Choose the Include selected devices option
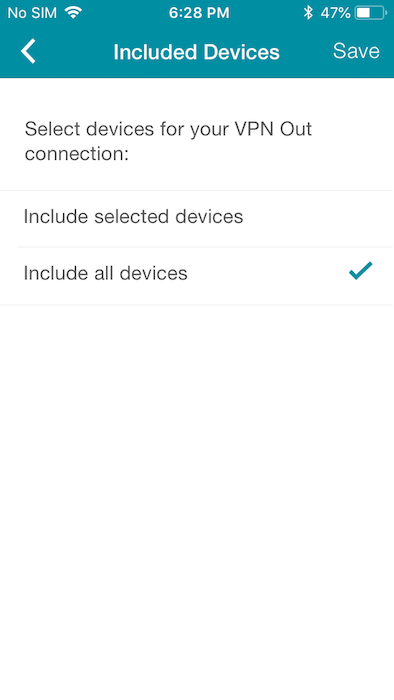This screenshot has width=394, height=700. click(197, 218)
